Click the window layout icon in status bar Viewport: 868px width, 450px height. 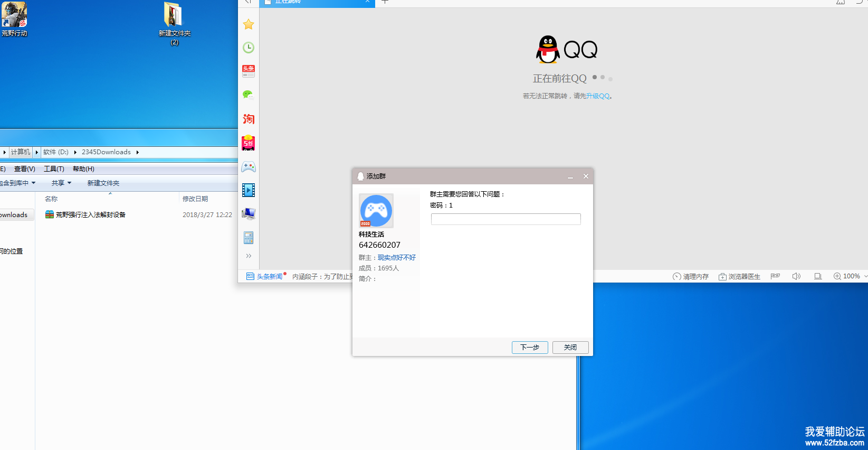pyautogui.click(x=818, y=276)
